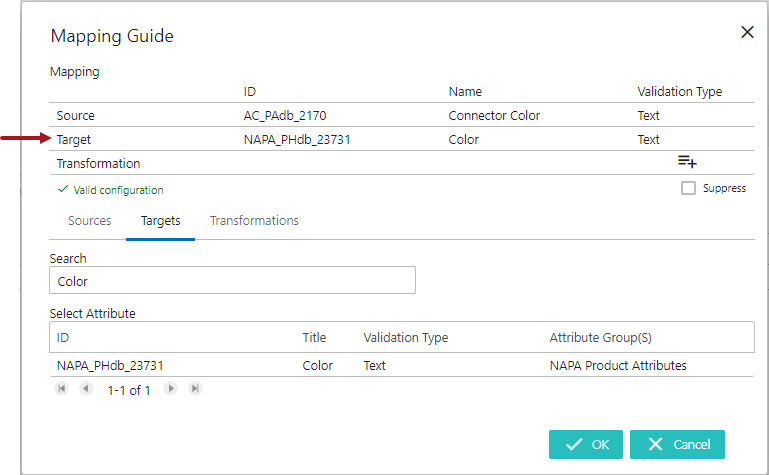Click the Search input field

click(x=232, y=281)
